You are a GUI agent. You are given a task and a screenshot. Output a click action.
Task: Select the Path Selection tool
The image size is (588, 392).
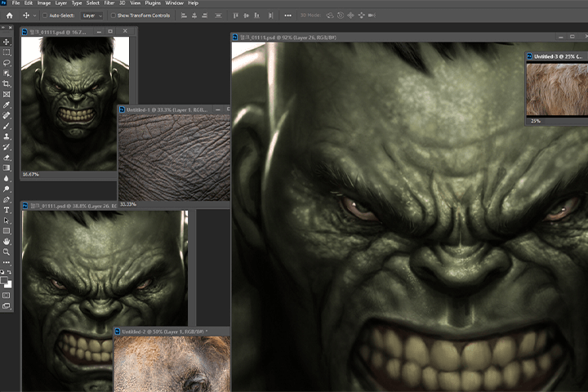pos(7,220)
